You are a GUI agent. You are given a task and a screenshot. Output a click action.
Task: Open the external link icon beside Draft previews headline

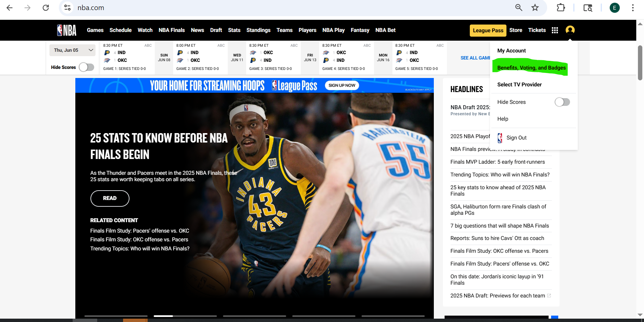[x=549, y=295]
